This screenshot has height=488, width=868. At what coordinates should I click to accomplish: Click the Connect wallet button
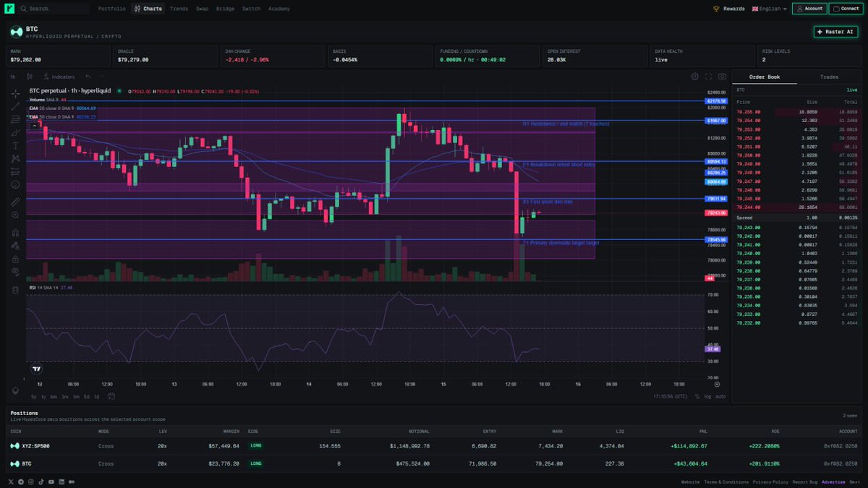[846, 9]
